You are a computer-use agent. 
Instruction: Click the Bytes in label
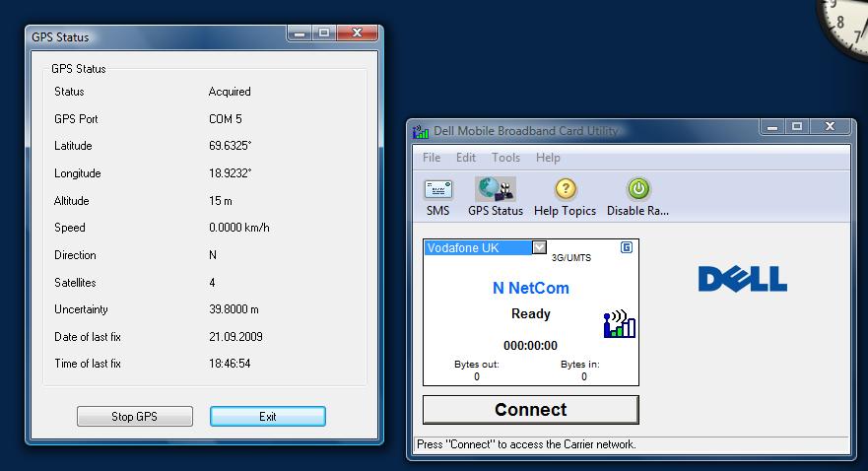click(579, 365)
